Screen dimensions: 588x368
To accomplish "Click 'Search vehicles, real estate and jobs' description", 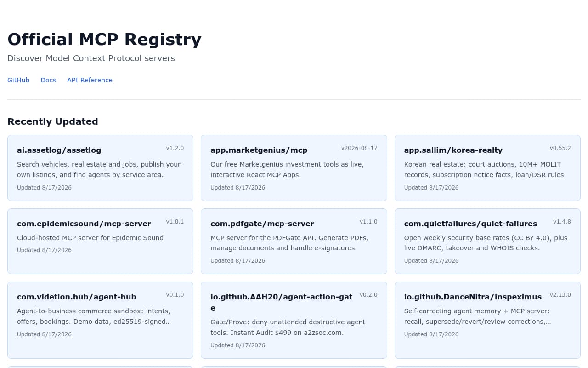I will (x=99, y=169).
